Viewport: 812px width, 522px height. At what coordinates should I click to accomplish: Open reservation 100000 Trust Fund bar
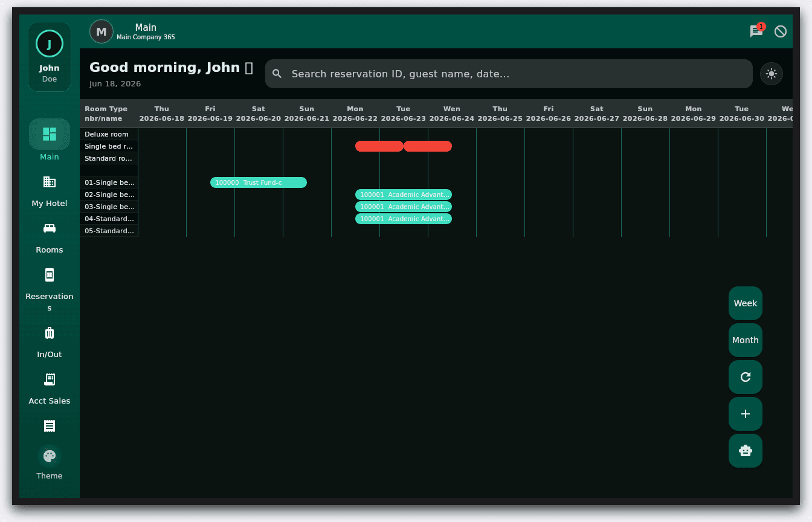pyautogui.click(x=259, y=182)
